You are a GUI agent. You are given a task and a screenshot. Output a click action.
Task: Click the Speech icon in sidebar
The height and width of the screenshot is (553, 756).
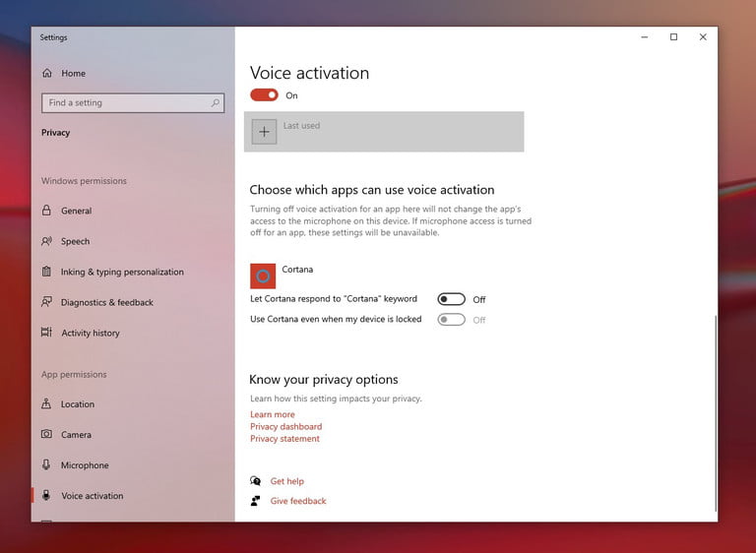point(46,241)
